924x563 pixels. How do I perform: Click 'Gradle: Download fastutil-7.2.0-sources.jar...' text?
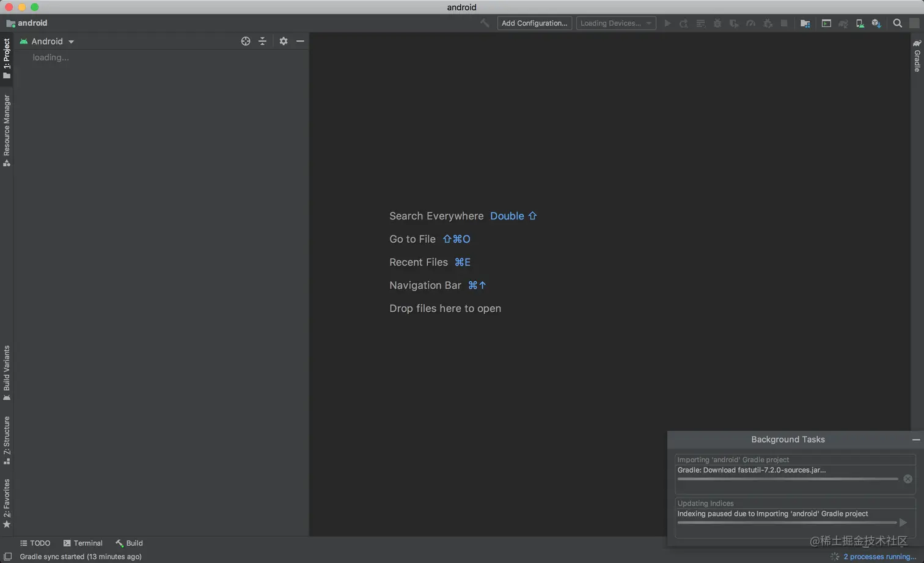(752, 470)
